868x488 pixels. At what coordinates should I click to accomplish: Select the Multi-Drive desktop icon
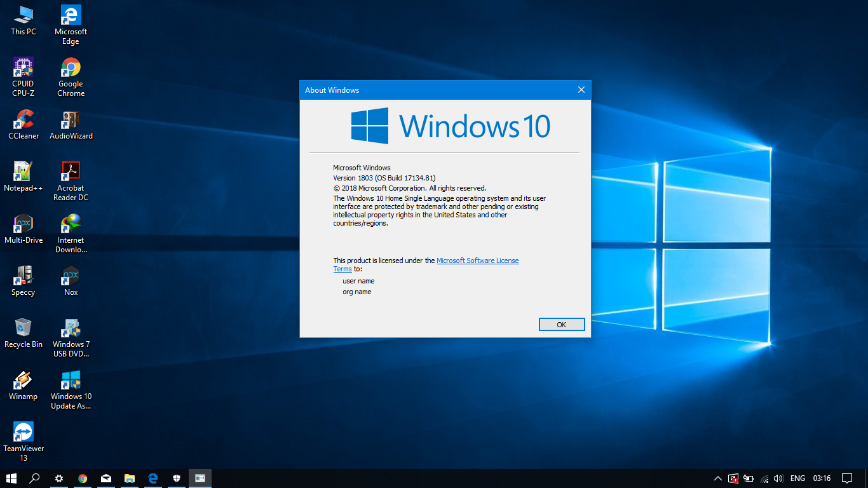pos(24,229)
